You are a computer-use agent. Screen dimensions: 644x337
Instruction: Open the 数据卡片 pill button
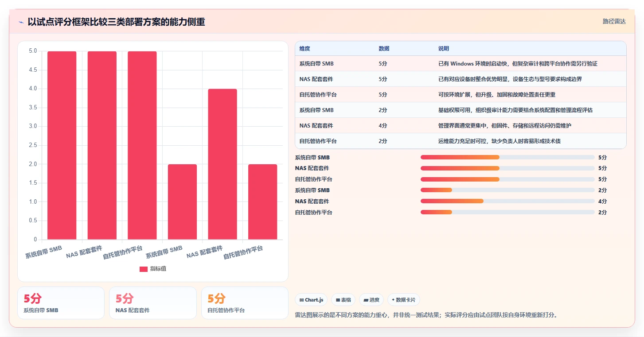[x=404, y=300]
